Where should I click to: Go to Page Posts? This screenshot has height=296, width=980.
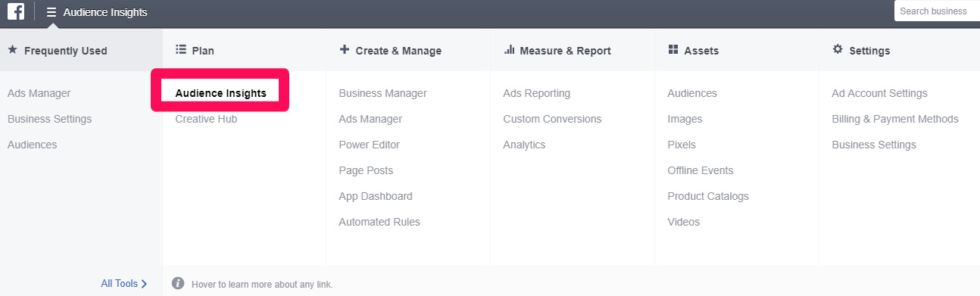[366, 170]
